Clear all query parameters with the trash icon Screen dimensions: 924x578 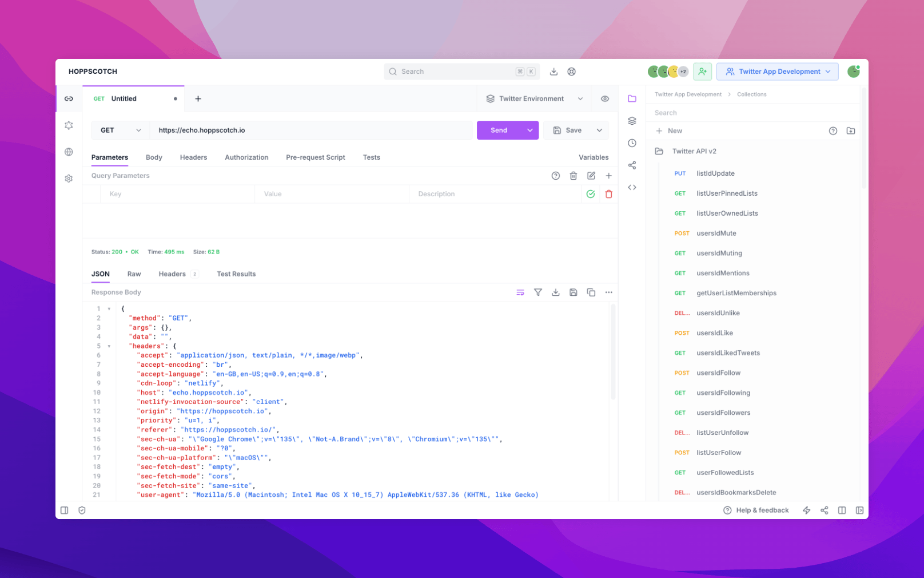pyautogui.click(x=573, y=176)
